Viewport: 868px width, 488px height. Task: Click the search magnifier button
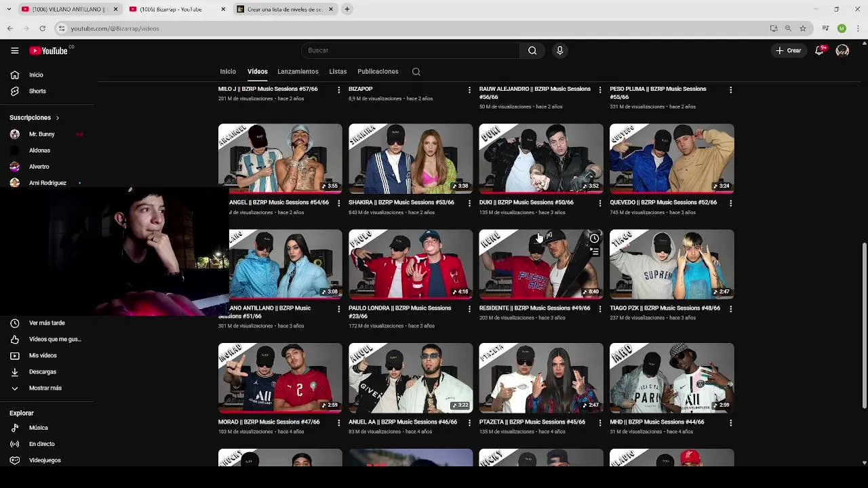pyautogui.click(x=532, y=50)
